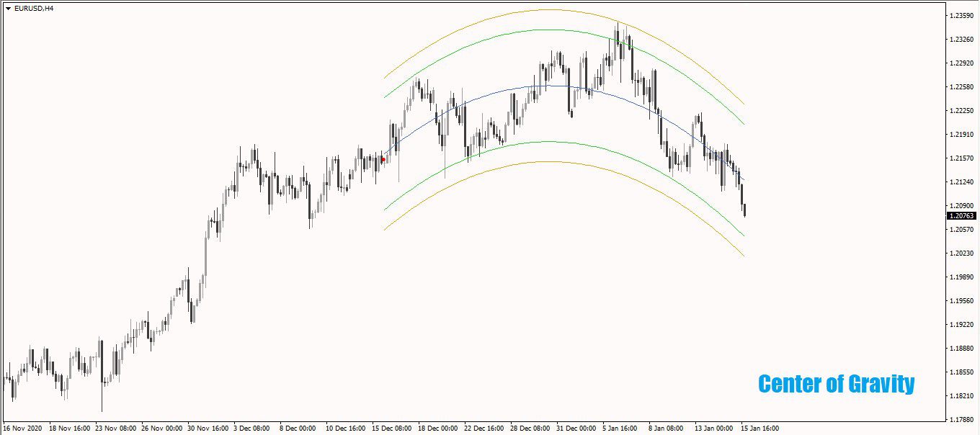Click the Center of Gravity text label
This screenshot has width=980, height=435.
tap(836, 384)
